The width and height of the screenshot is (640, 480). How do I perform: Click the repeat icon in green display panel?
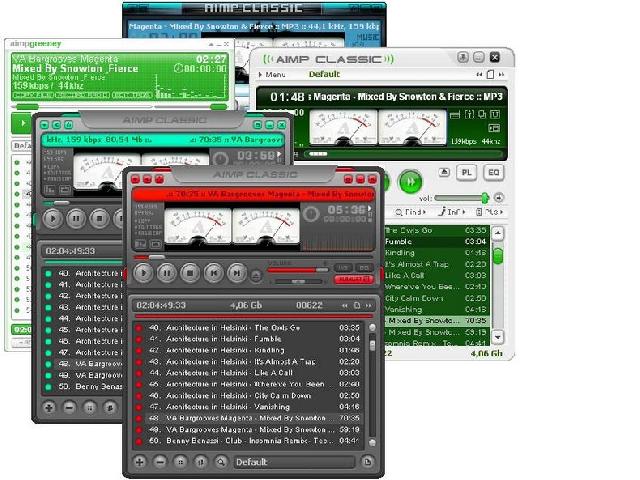495,114
